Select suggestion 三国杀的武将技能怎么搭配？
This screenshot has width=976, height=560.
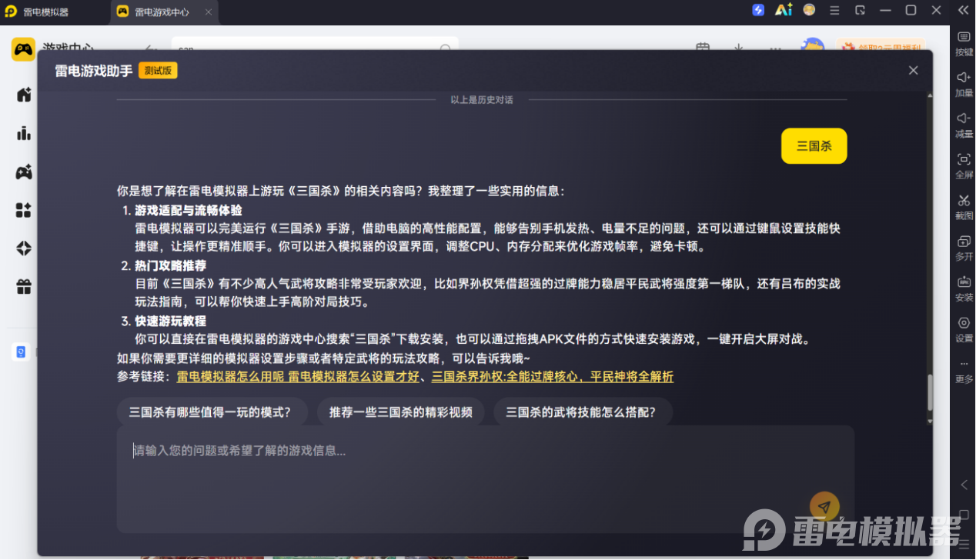click(583, 412)
